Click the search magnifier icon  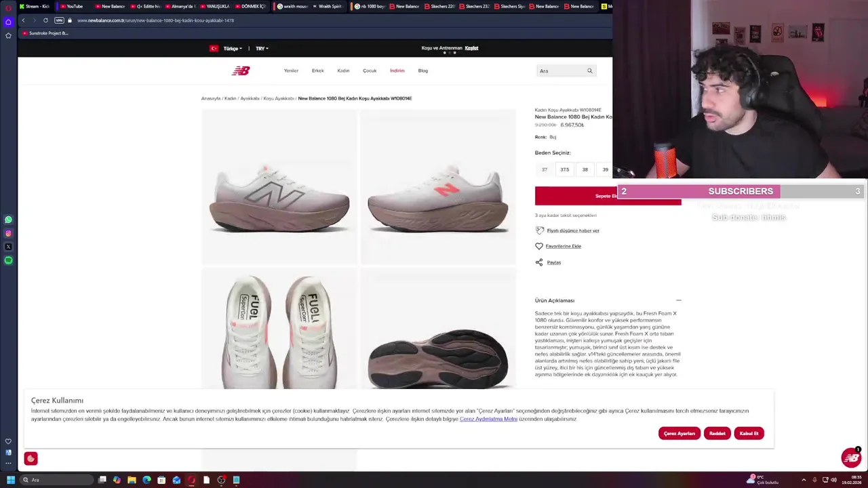[x=590, y=70]
